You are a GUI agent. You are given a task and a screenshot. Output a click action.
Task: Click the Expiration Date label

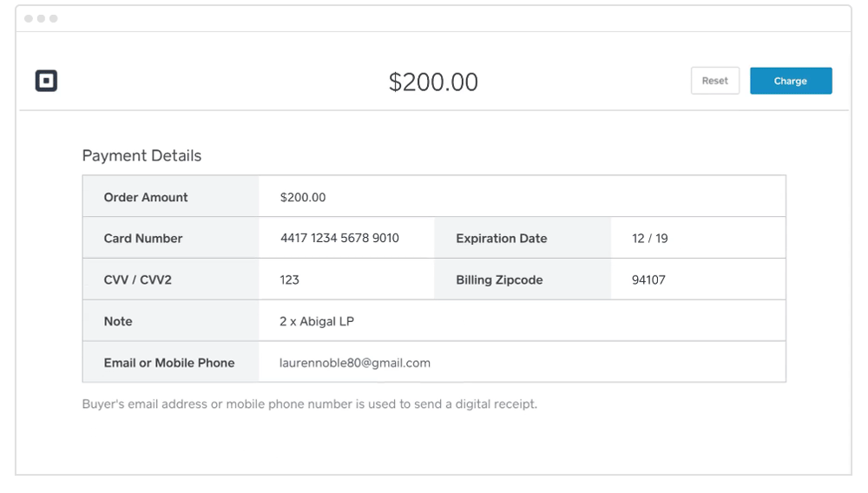(x=502, y=239)
